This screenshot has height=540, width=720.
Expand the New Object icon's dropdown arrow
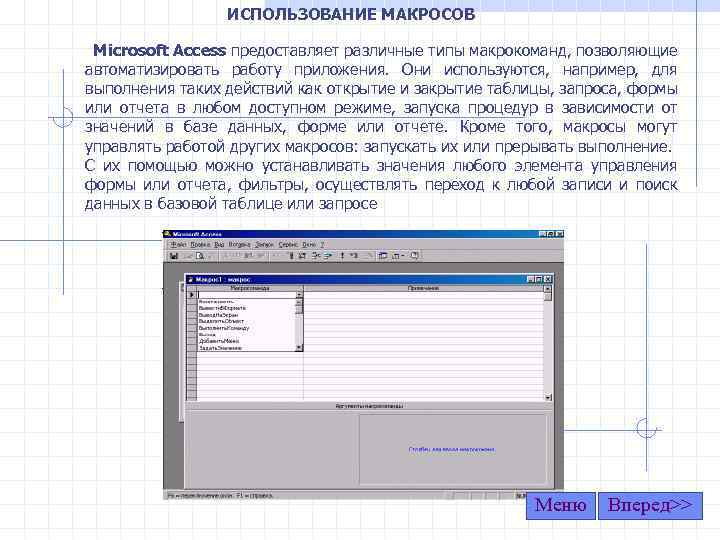tap(403, 256)
